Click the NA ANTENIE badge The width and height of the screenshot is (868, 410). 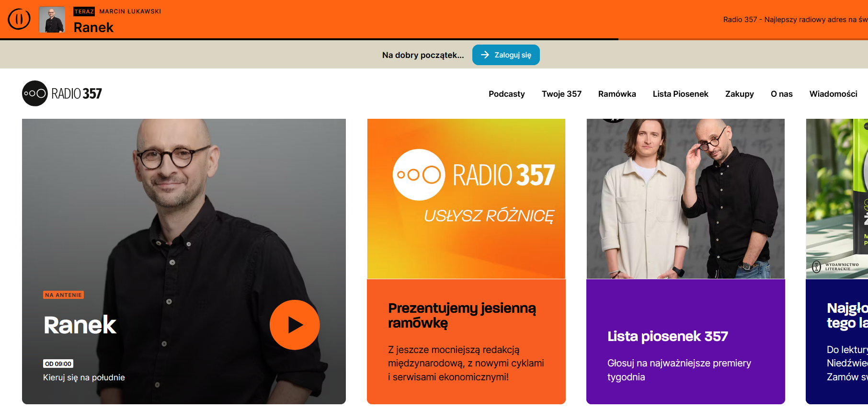63,295
